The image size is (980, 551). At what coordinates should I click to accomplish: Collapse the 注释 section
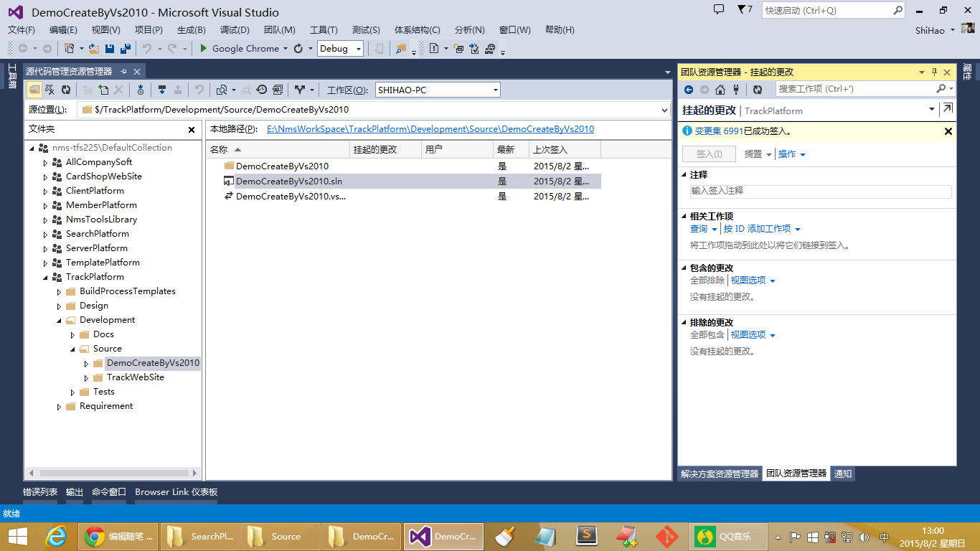click(683, 175)
